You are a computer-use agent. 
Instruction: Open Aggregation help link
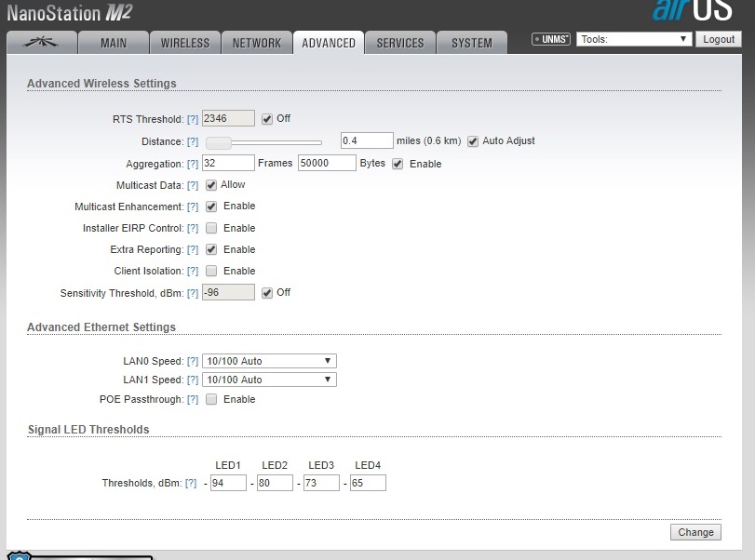coord(193,164)
